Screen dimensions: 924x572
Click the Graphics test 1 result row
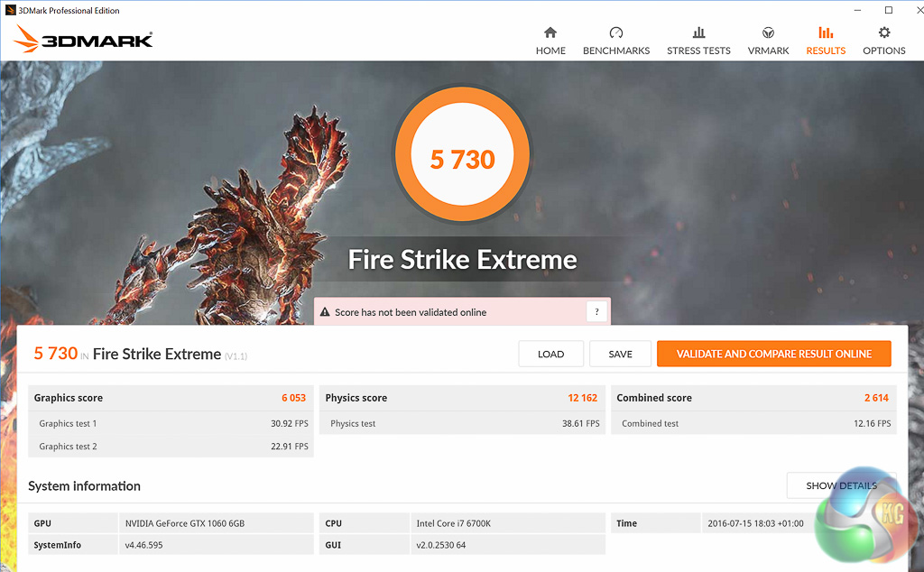pos(171,423)
